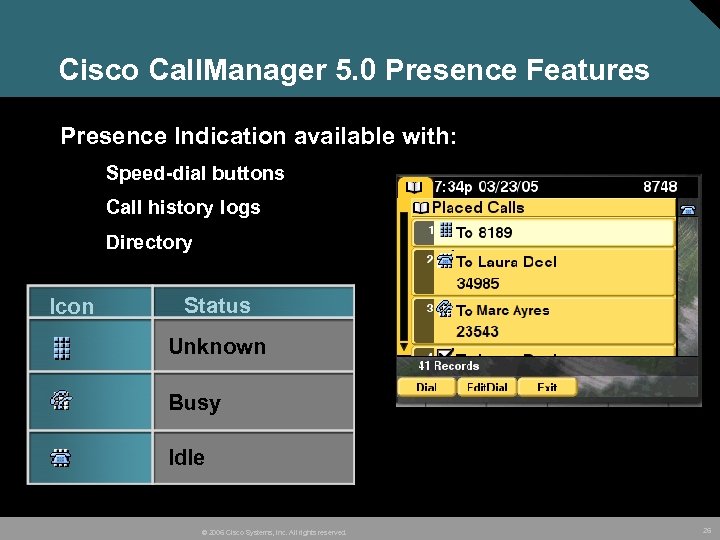Click the directory book icon in phone header
This screenshot has height=540, width=720.
pos(414,187)
